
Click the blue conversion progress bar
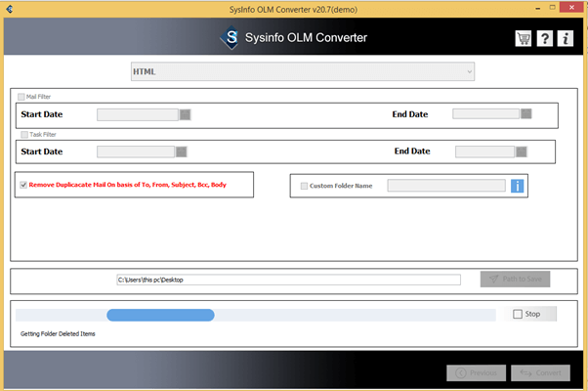point(160,315)
